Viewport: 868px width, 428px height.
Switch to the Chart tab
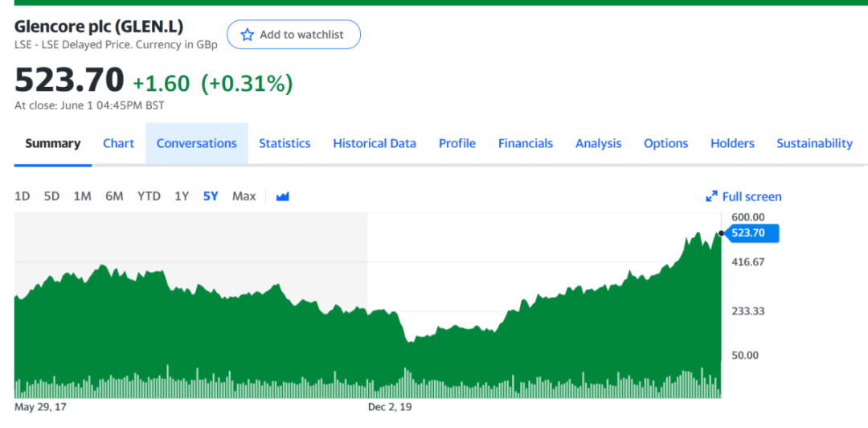tap(118, 143)
